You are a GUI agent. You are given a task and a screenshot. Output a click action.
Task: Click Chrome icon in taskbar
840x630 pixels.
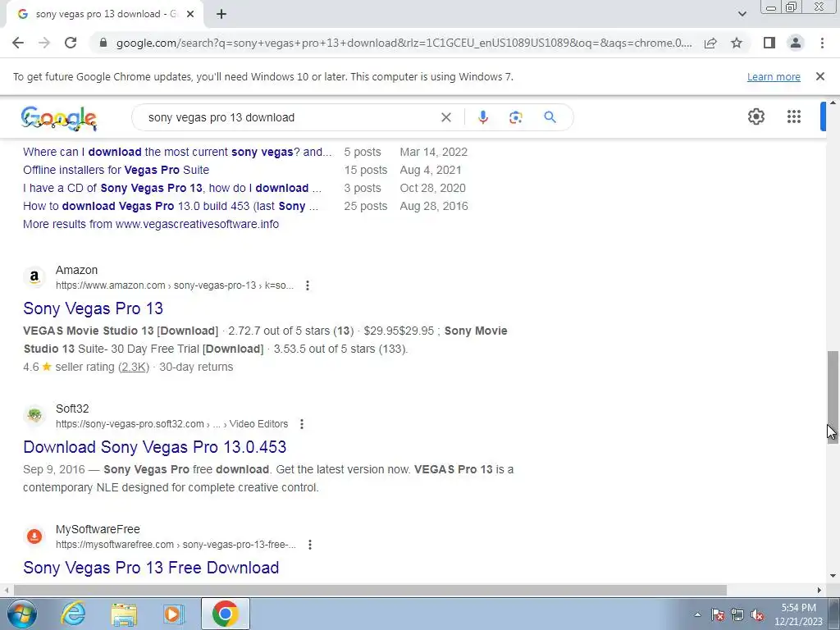point(225,614)
